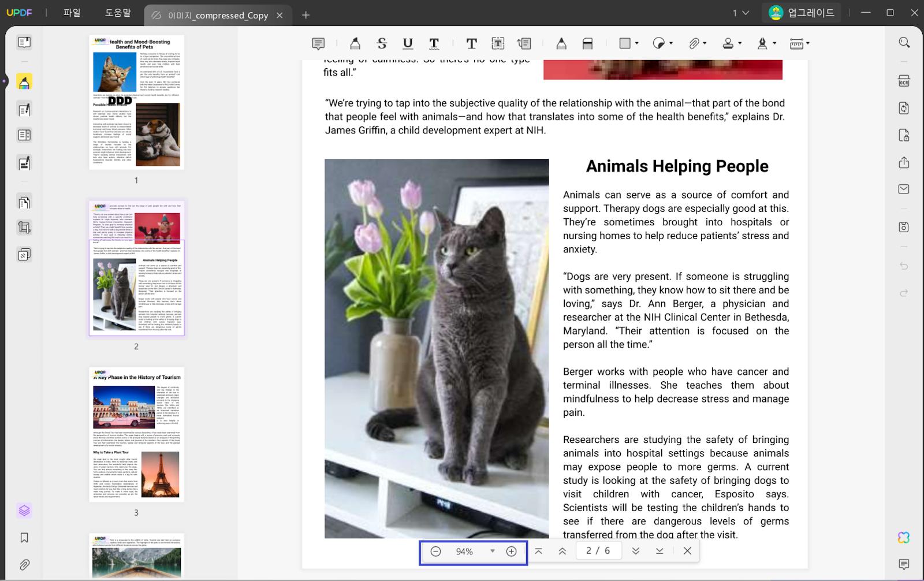The width and height of the screenshot is (924, 581).
Task: Select the Strikethrough tool
Action: tap(382, 43)
